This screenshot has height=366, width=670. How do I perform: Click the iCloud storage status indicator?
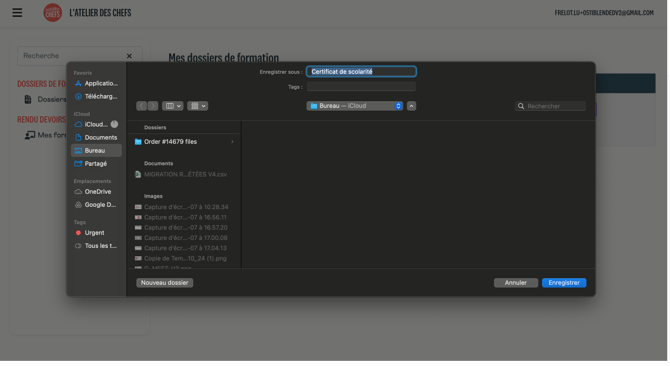[115, 125]
